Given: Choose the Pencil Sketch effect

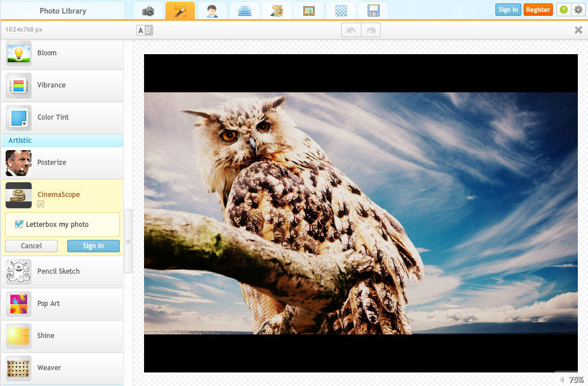Looking at the screenshot, I should point(58,271).
